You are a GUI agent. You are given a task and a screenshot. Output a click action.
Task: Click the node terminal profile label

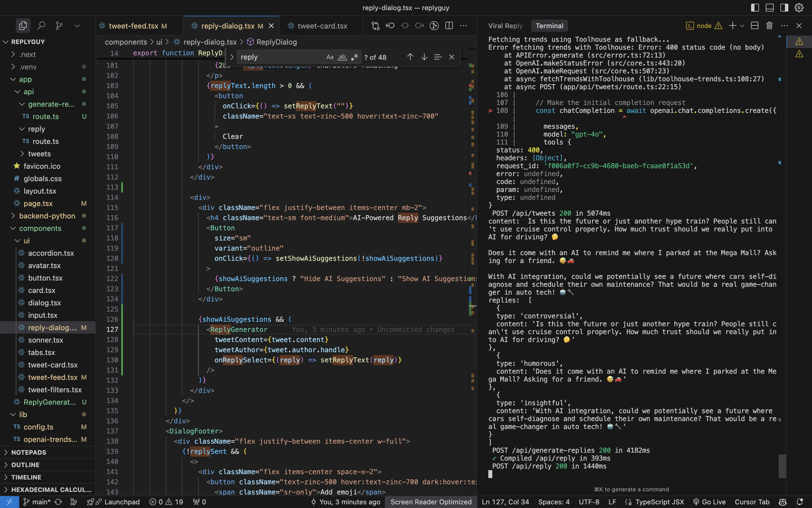click(x=704, y=26)
